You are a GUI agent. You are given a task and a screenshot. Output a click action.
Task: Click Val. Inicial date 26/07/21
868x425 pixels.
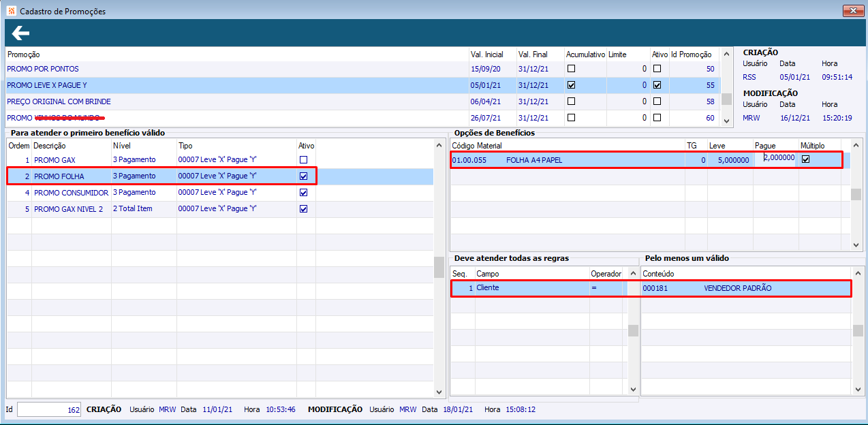485,118
